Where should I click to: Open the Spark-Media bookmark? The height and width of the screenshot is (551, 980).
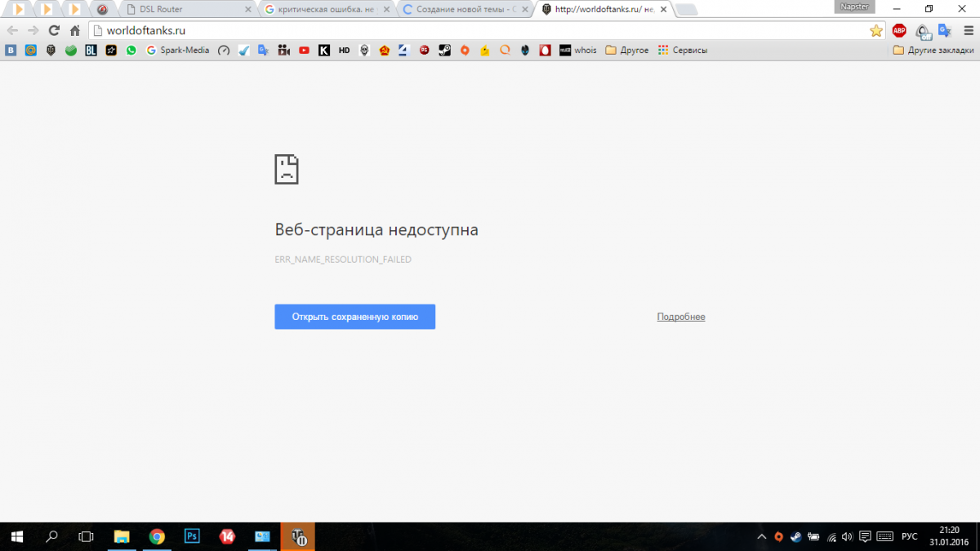(177, 50)
